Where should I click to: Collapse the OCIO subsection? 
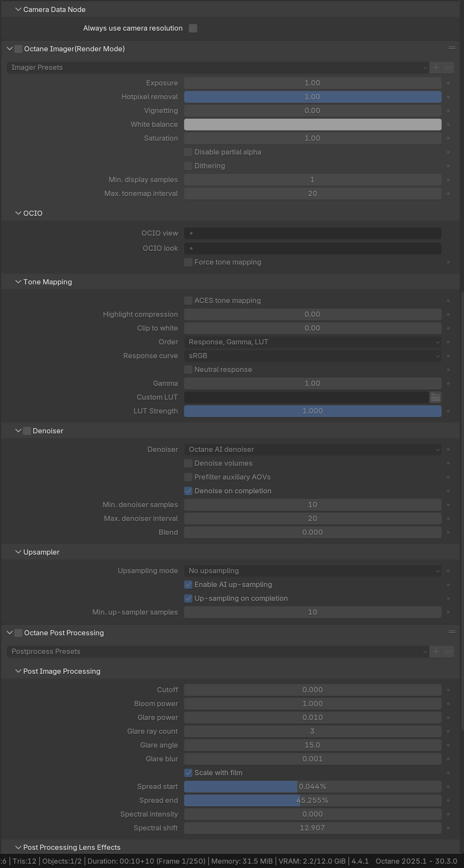click(18, 213)
